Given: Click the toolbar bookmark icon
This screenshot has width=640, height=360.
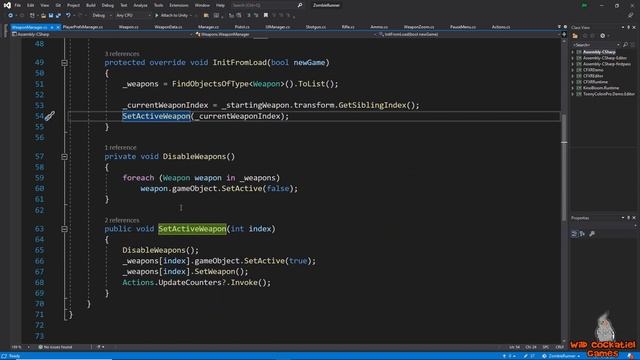Looking at the screenshot, I should [266, 16].
